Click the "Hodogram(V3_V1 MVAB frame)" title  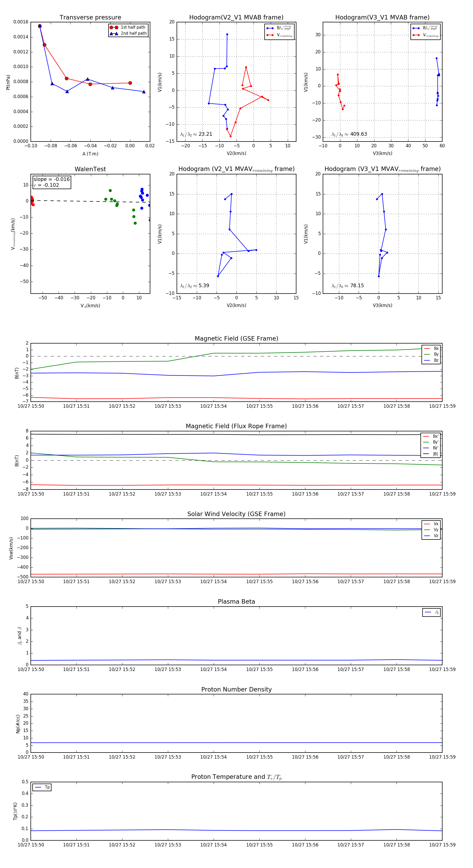coord(382,18)
